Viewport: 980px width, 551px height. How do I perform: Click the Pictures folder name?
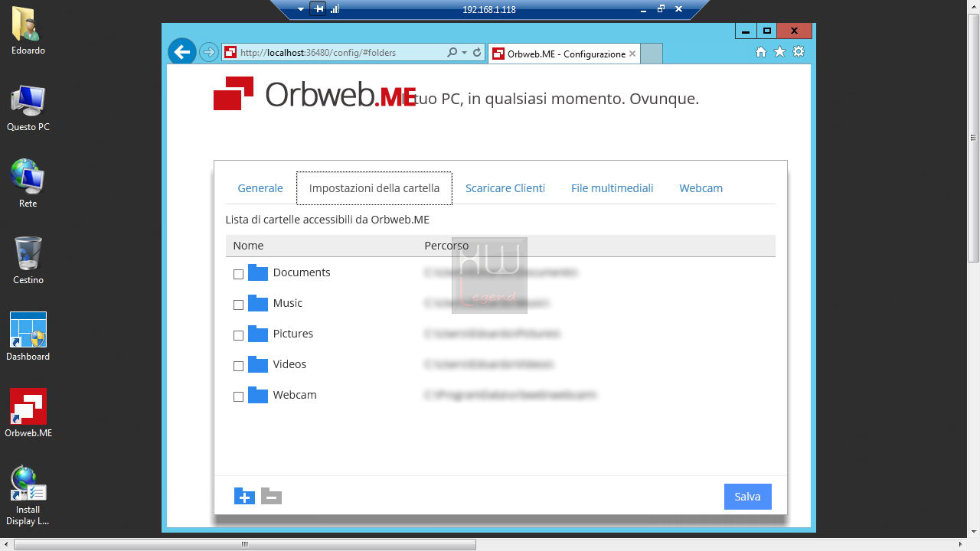click(x=293, y=334)
